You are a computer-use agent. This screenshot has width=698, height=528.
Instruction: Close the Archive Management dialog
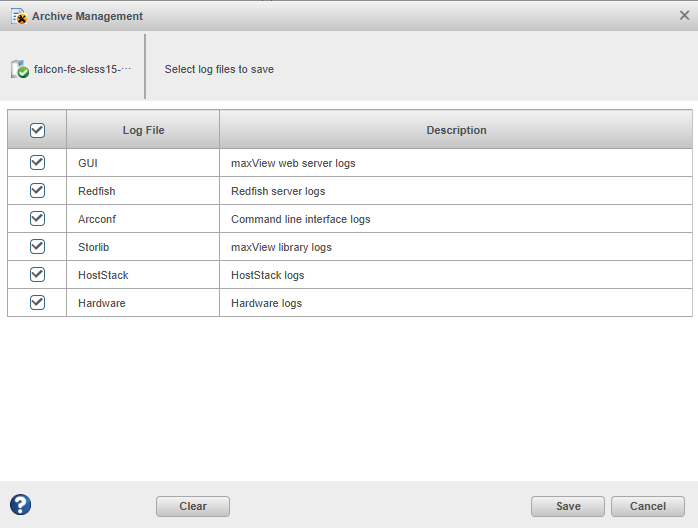684,16
